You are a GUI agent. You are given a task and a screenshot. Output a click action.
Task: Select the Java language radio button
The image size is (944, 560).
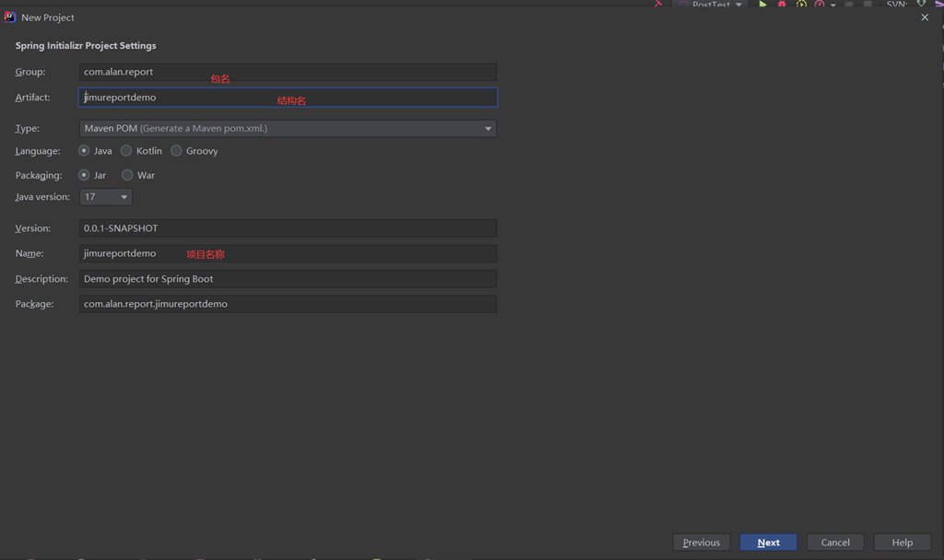pos(84,150)
